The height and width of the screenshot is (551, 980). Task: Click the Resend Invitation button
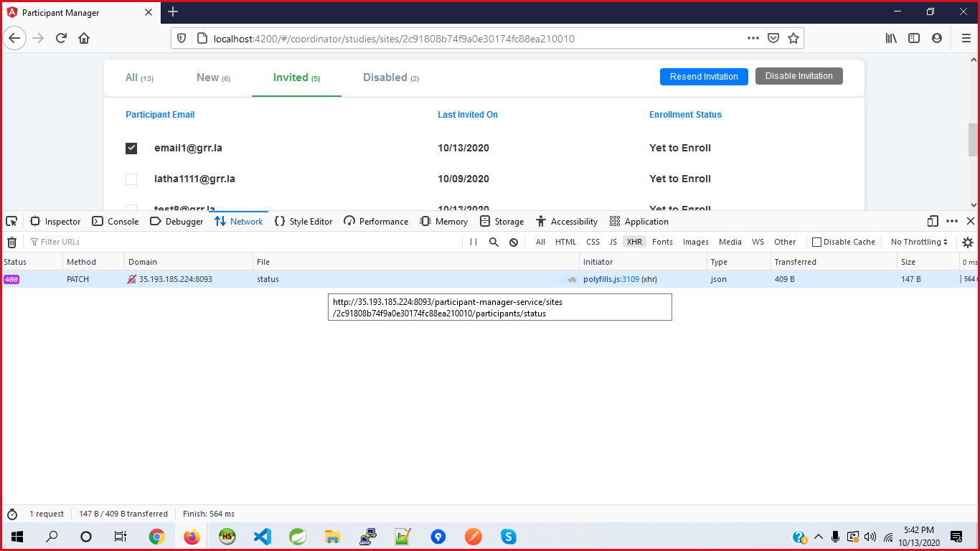[704, 76]
